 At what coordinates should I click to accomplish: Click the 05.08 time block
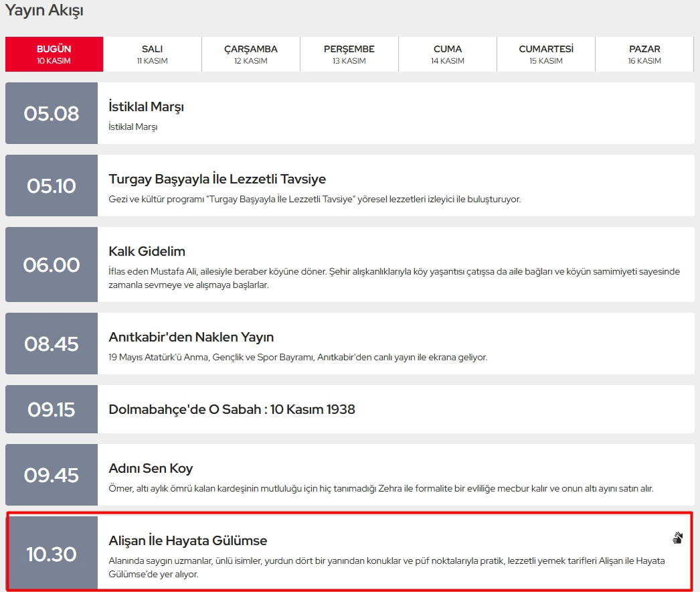(x=52, y=113)
